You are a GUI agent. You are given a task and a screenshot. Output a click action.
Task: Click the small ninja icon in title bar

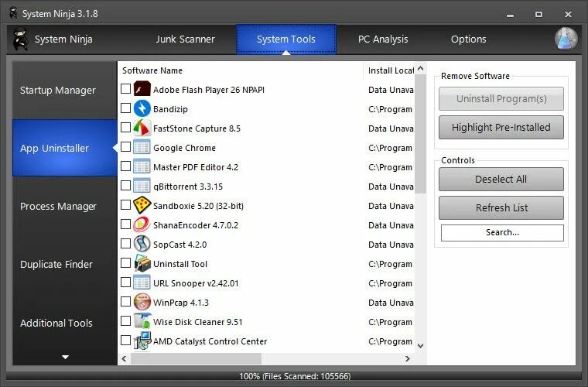tap(13, 13)
